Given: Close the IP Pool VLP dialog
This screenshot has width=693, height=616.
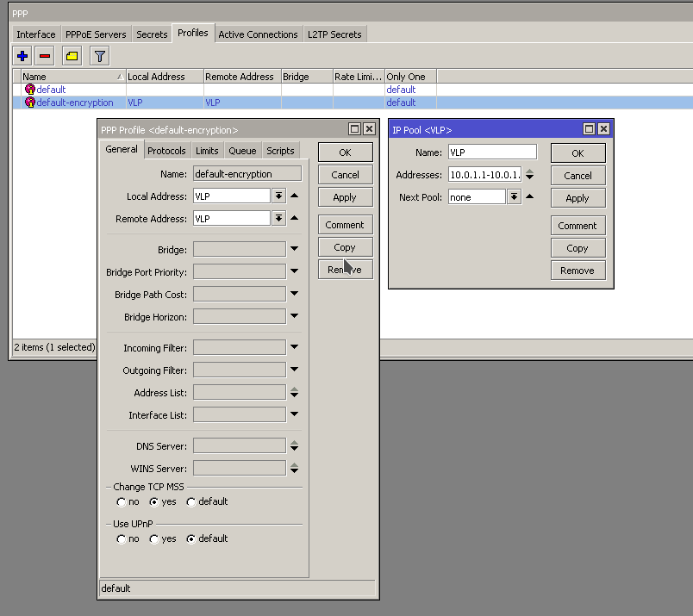Looking at the screenshot, I should click(x=603, y=129).
